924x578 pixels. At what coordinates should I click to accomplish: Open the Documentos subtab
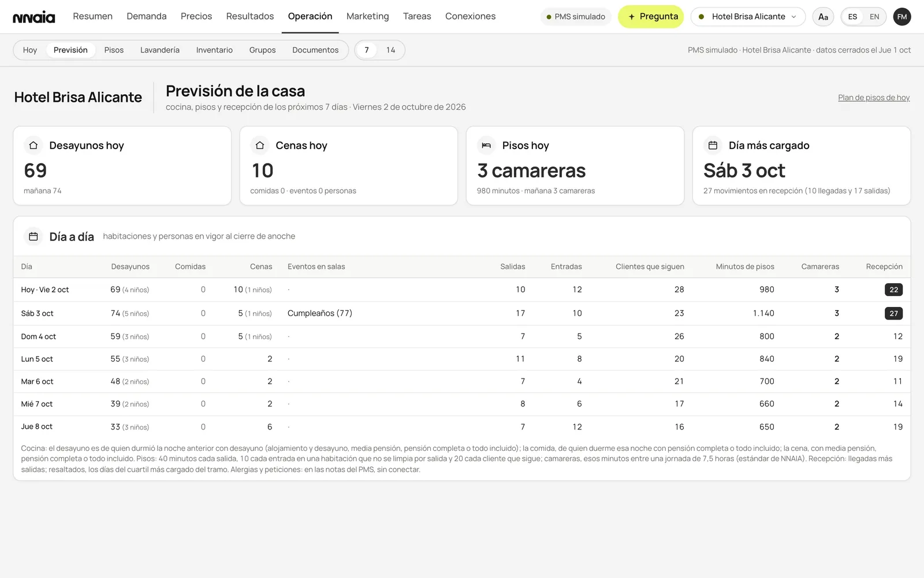tap(315, 50)
